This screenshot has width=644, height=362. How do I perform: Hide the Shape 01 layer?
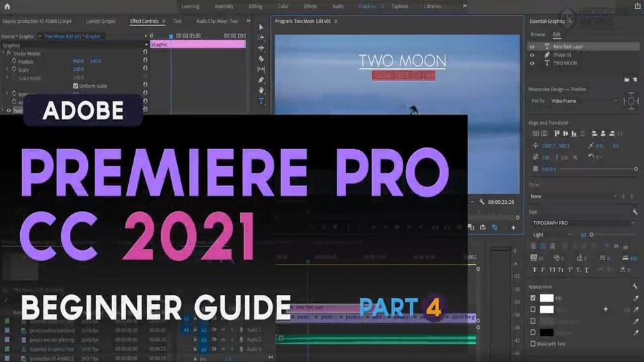pos(532,55)
